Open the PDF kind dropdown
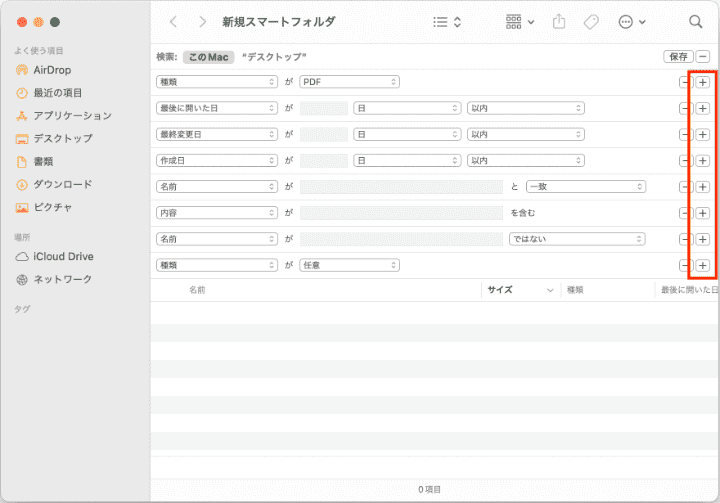The width and height of the screenshot is (720, 503). 350,82
